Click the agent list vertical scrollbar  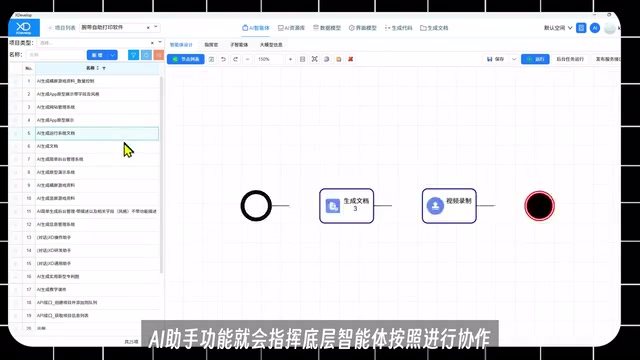coord(162,176)
